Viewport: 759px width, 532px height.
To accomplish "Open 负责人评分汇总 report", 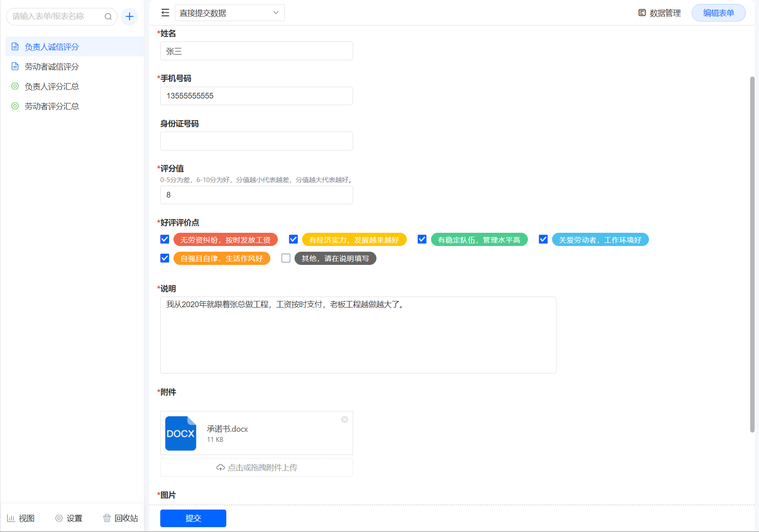I will pyautogui.click(x=52, y=86).
